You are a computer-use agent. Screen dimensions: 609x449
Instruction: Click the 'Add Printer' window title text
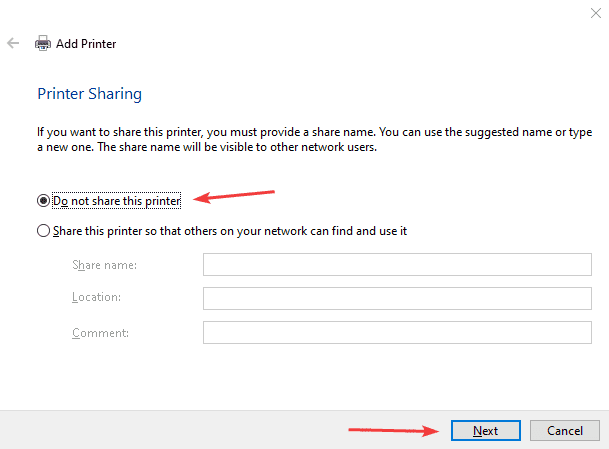point(87,44)
